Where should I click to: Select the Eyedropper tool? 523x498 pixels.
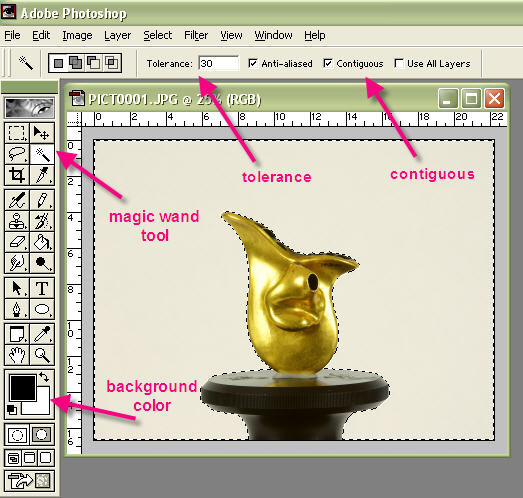(x=42, y=334)
